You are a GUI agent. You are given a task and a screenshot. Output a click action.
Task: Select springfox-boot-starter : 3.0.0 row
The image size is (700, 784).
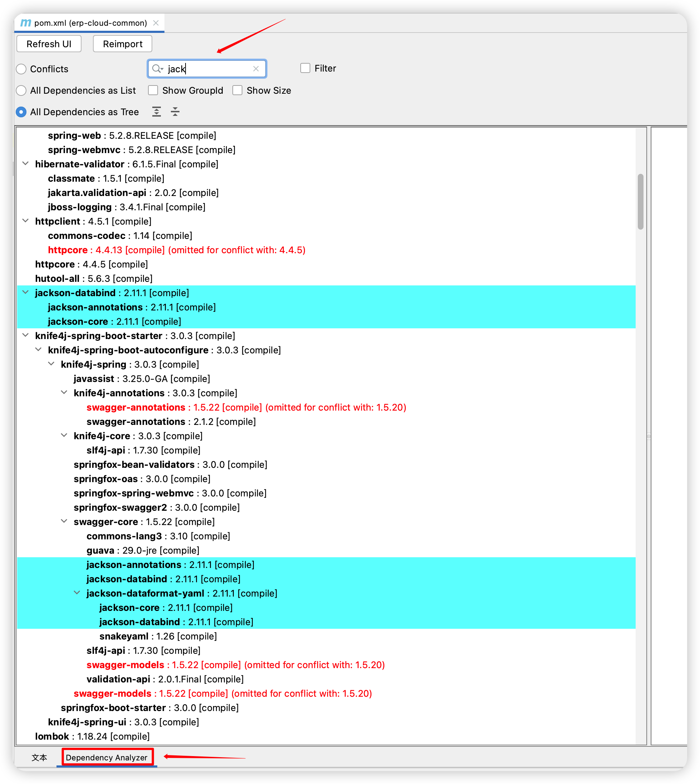point(149,707)
